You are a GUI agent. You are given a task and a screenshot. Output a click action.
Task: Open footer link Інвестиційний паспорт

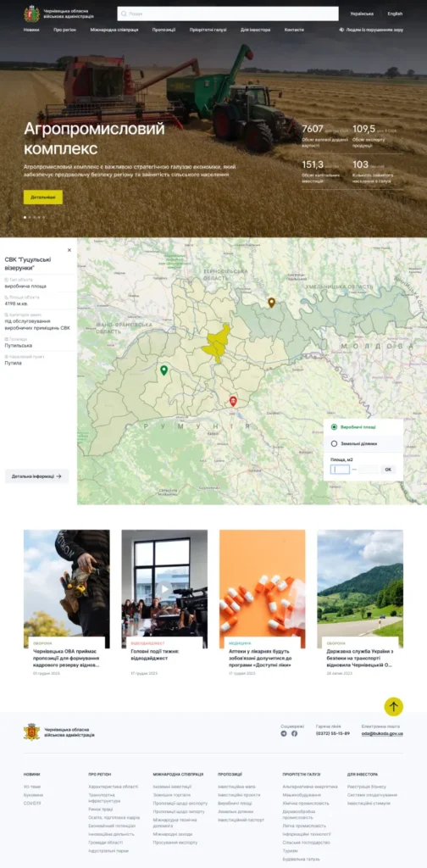(241, 820)
